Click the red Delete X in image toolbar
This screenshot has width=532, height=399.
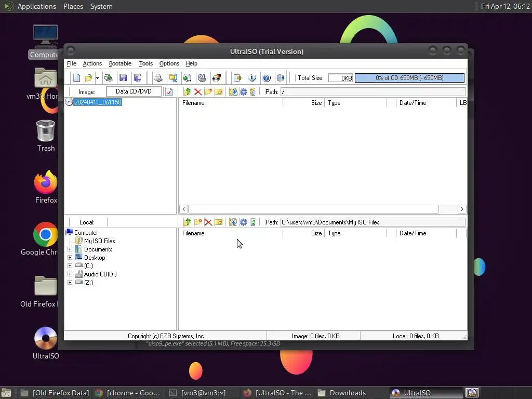(x=198, y=92)
